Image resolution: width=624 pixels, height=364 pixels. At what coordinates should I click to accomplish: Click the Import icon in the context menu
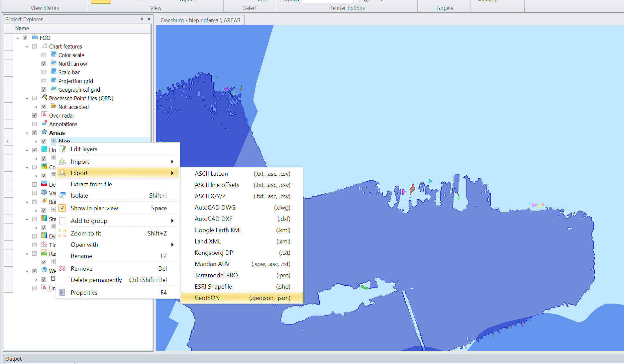pos(62,161)
